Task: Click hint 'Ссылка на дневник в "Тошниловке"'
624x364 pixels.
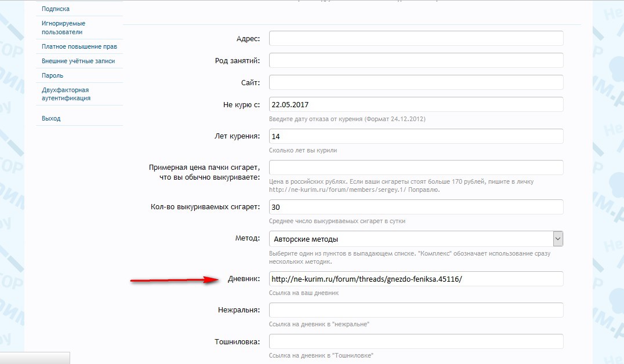Action: tap(321, 355)
